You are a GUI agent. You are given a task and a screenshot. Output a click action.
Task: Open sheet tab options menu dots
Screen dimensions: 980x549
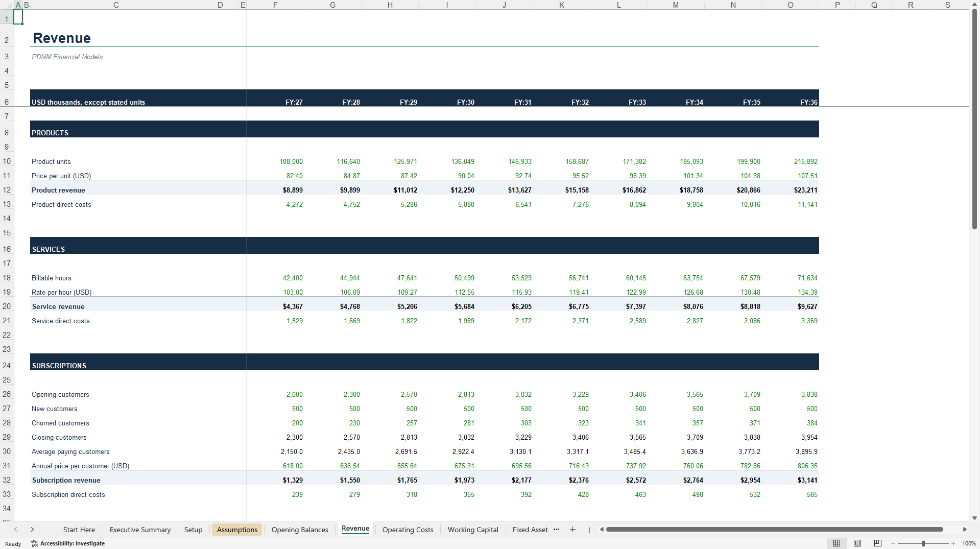tap(589, 530)
